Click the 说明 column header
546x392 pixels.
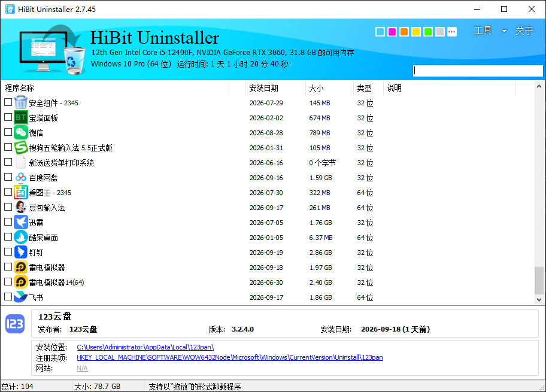click(449, 88)
